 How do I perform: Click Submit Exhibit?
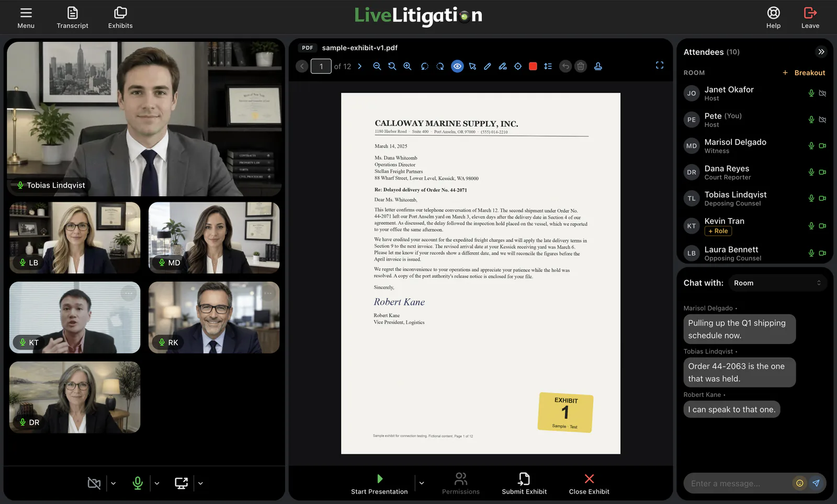[x=524, y=484]
